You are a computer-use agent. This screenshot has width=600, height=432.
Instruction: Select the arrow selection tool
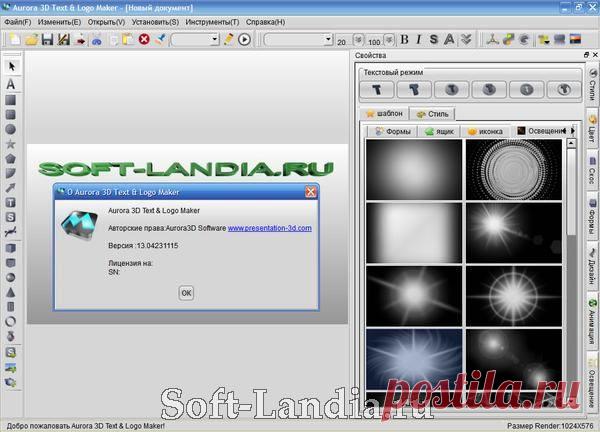[11, 67]
